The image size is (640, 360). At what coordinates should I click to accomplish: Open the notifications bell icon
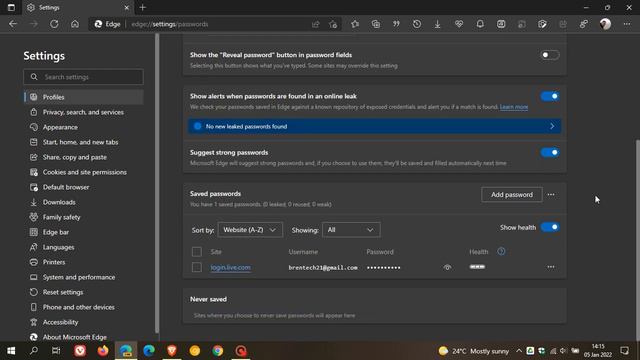click(480, 24)
